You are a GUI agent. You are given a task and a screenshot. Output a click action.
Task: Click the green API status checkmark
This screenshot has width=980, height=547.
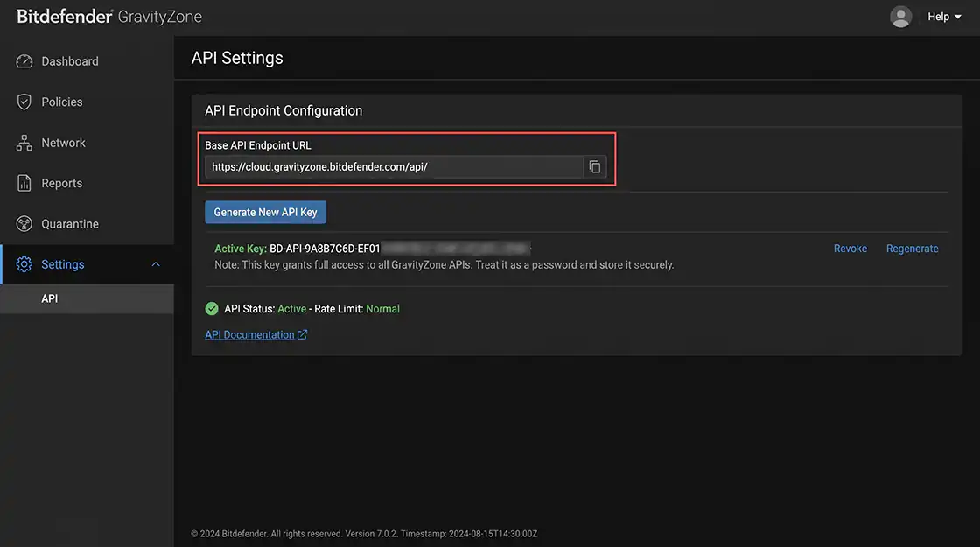click(212, 308)
